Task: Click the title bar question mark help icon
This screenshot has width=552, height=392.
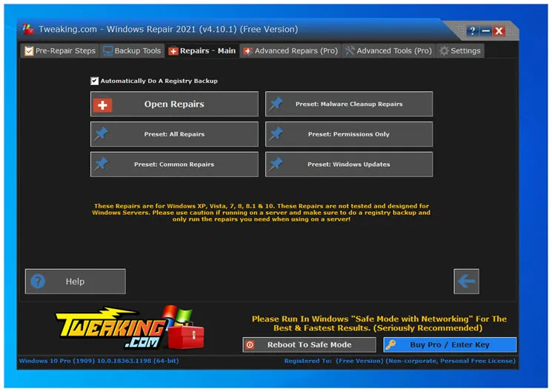Action: click(x=473, y=31)
